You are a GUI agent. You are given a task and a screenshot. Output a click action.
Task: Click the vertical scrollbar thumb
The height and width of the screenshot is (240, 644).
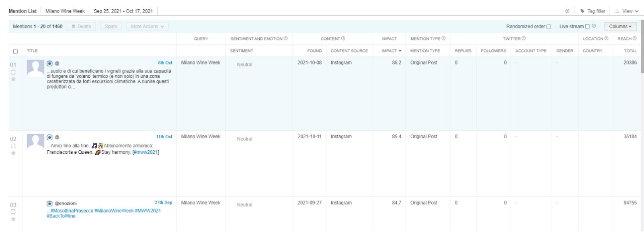642,46
